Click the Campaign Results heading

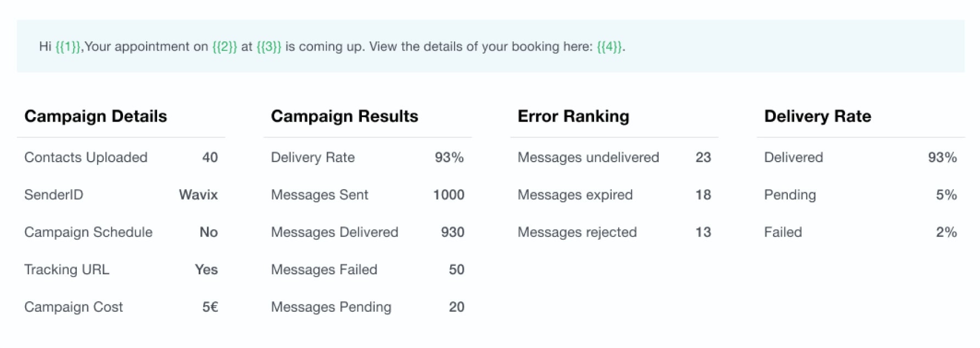click(344, 116)
